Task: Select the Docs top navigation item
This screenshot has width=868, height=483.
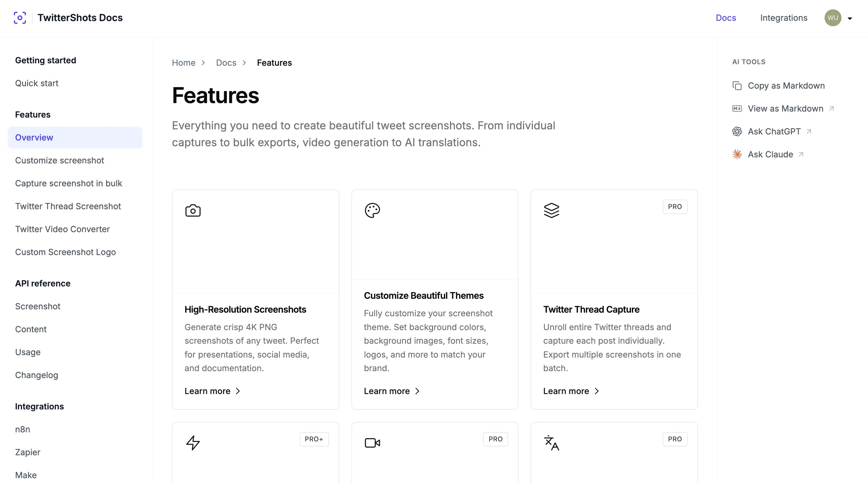Action: point(725,18)
